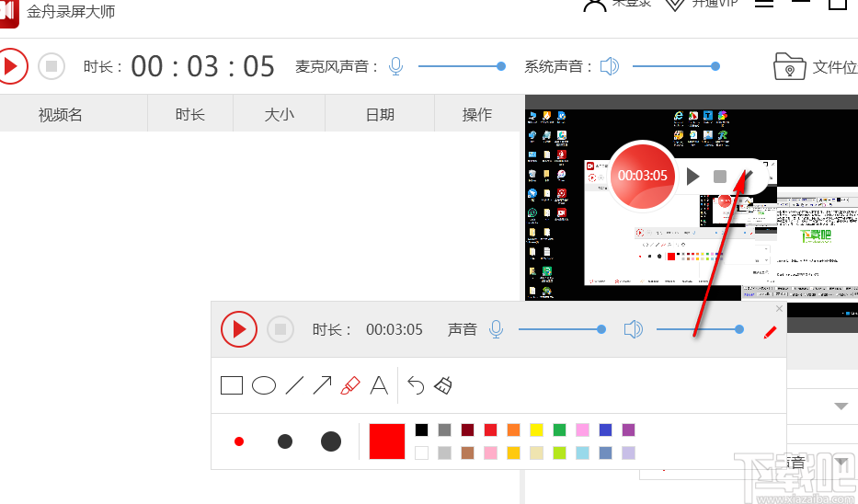Click the stop square in the preview widget
Viewport: 858px width, 504px height.
coord(720,177)
